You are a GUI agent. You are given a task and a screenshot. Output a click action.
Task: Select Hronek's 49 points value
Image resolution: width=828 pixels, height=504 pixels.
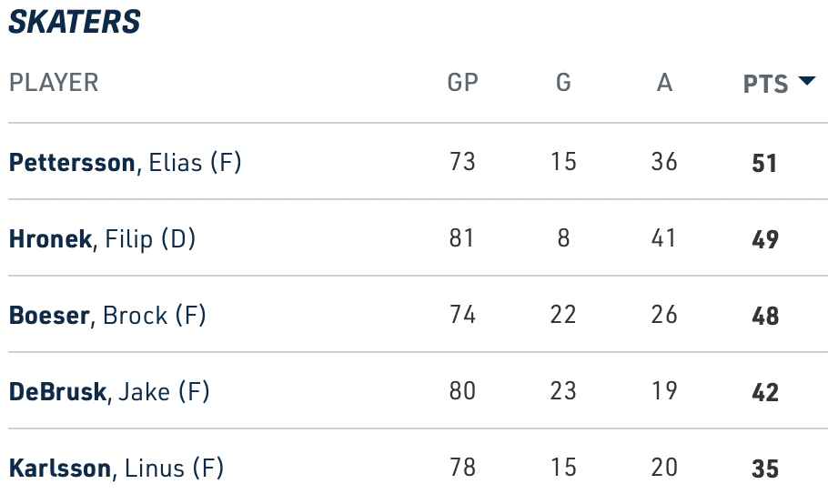coord(765,240)
